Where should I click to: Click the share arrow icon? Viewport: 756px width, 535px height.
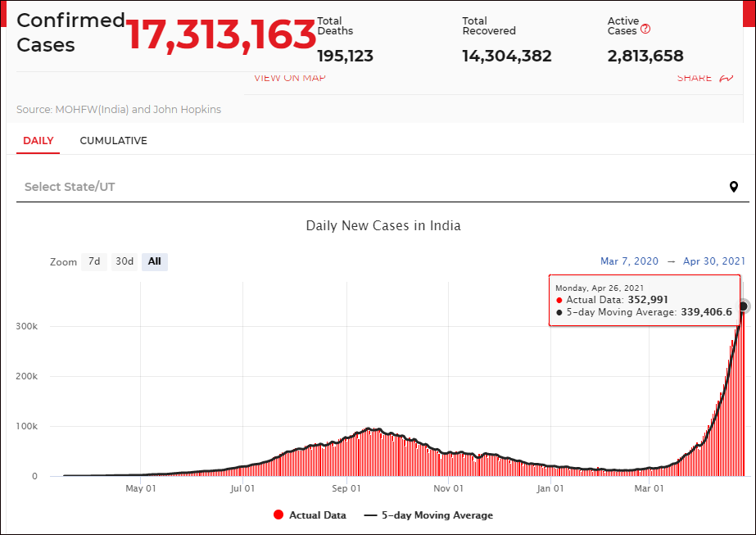(x=727, y=78)
